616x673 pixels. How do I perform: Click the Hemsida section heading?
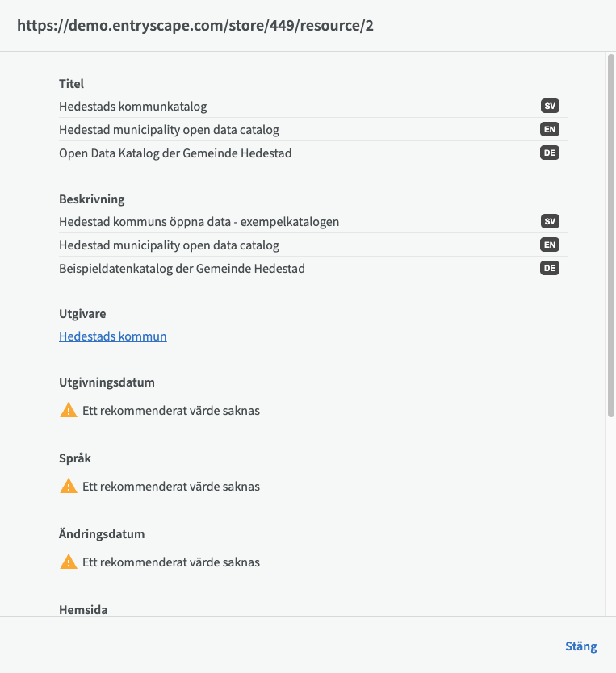click(83, 609)
